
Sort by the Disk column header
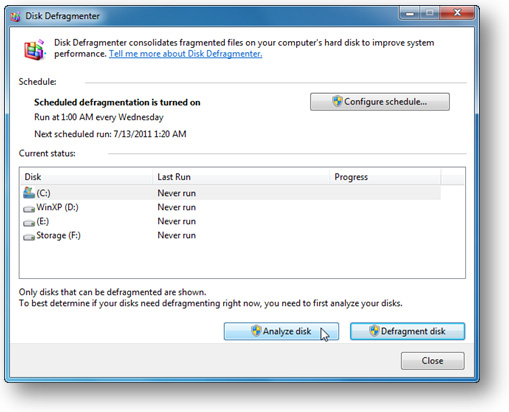click(86, 177)
